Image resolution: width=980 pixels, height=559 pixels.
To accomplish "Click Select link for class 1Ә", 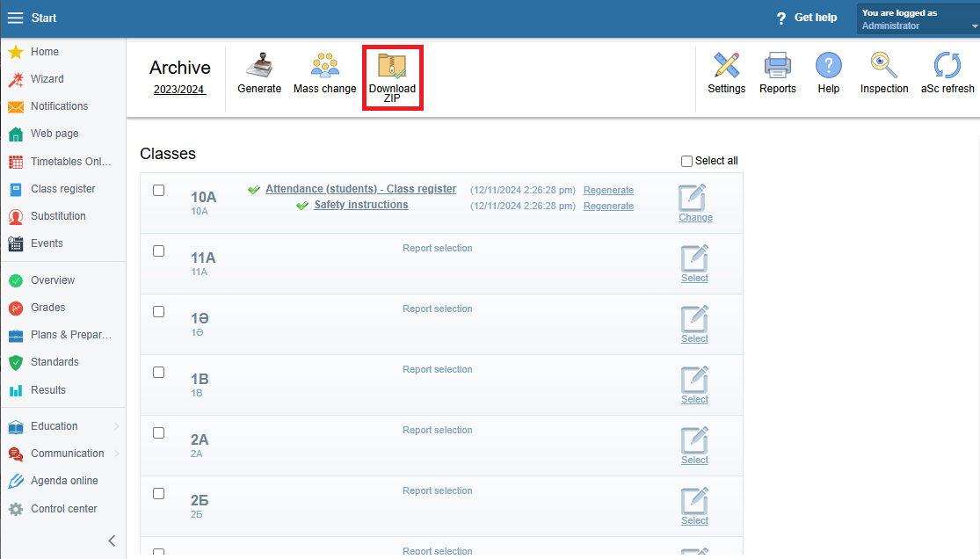I will 694,339.
